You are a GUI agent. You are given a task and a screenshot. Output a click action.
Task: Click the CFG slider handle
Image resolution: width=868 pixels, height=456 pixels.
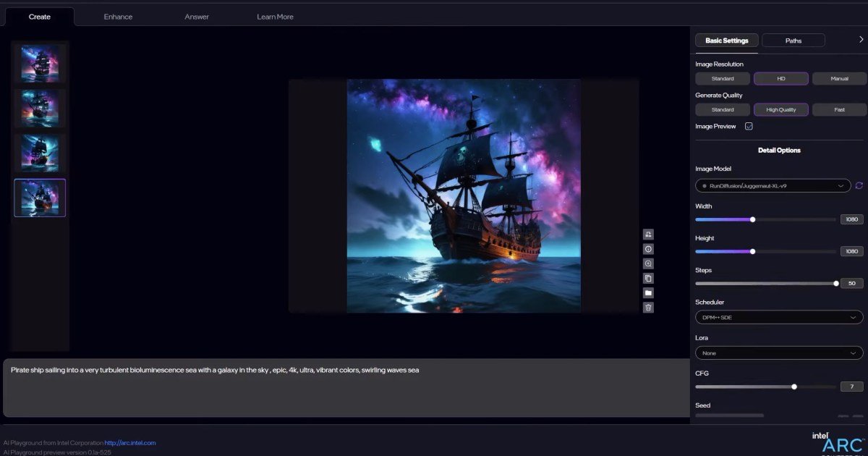[x=794, y=387]
